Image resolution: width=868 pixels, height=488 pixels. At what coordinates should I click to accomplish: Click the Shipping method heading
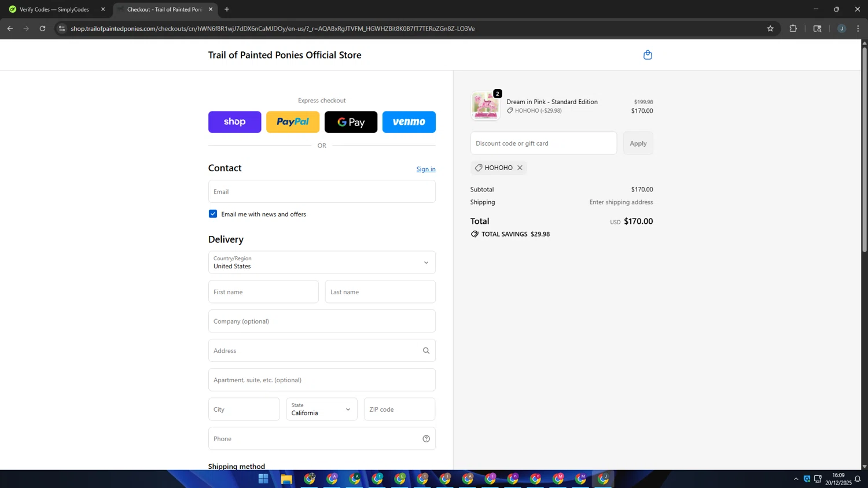237,466
